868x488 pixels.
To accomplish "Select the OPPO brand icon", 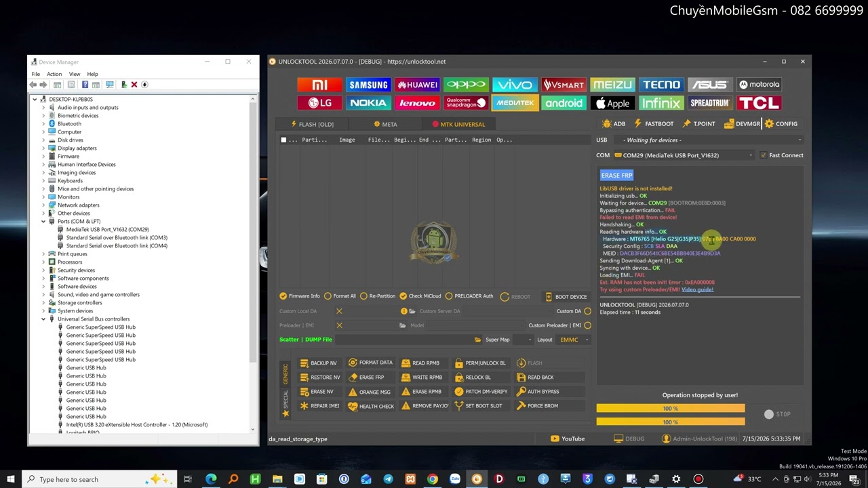I will pos(466,85).
